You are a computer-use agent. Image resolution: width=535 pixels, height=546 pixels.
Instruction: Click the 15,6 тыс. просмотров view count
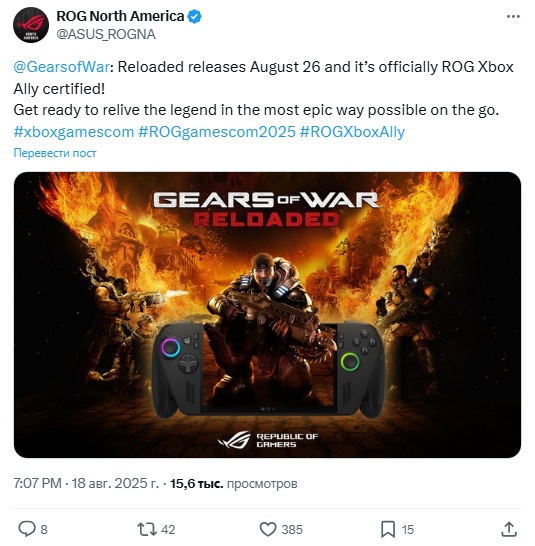point(234,483)
